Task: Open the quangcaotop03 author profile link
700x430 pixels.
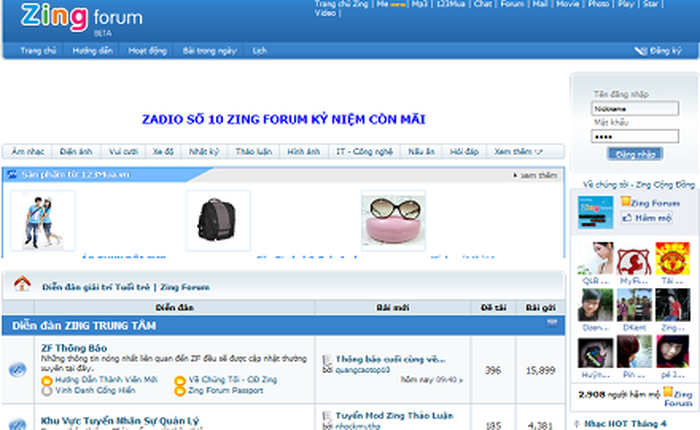Action: click(362, 370)
